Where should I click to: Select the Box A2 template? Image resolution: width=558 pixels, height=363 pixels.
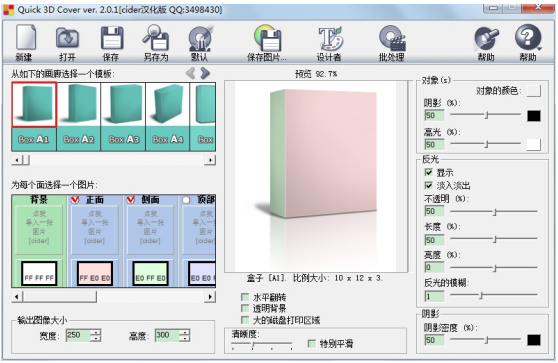(79, 116)
